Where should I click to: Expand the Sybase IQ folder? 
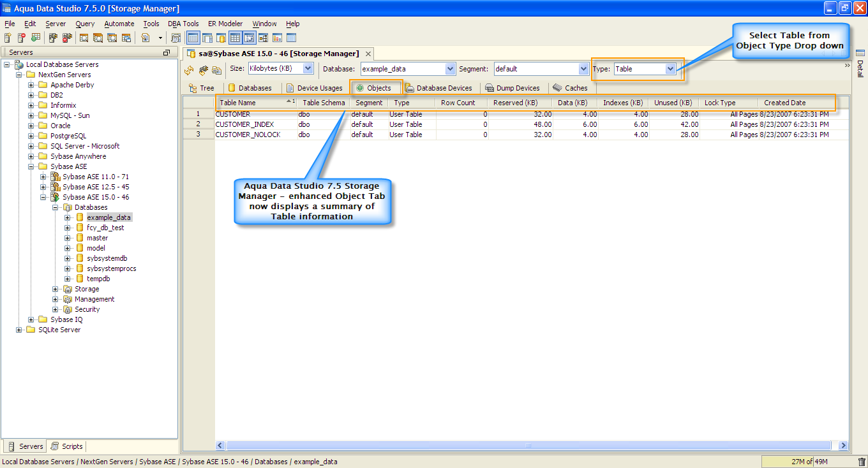point(31,319)
